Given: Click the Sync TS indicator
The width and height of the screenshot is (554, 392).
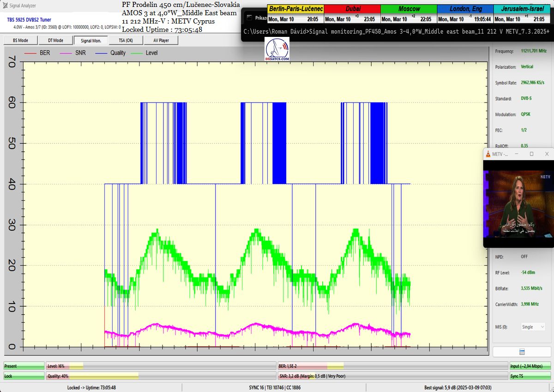Looking at the screenshot, I should [x=530, y=376].
